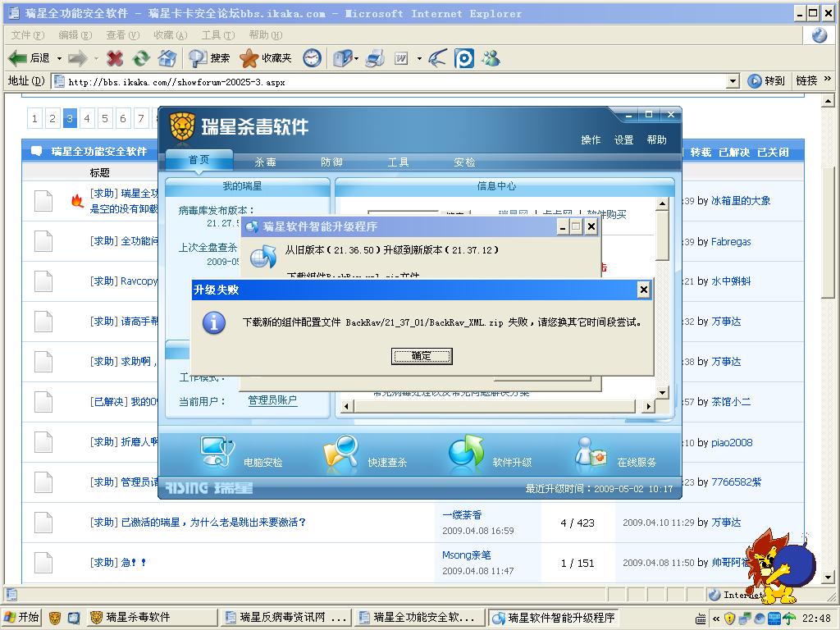Screen dimensions: 840x630
Task: Open the Edit button dropdown arrow
Action: click(419, 58)
